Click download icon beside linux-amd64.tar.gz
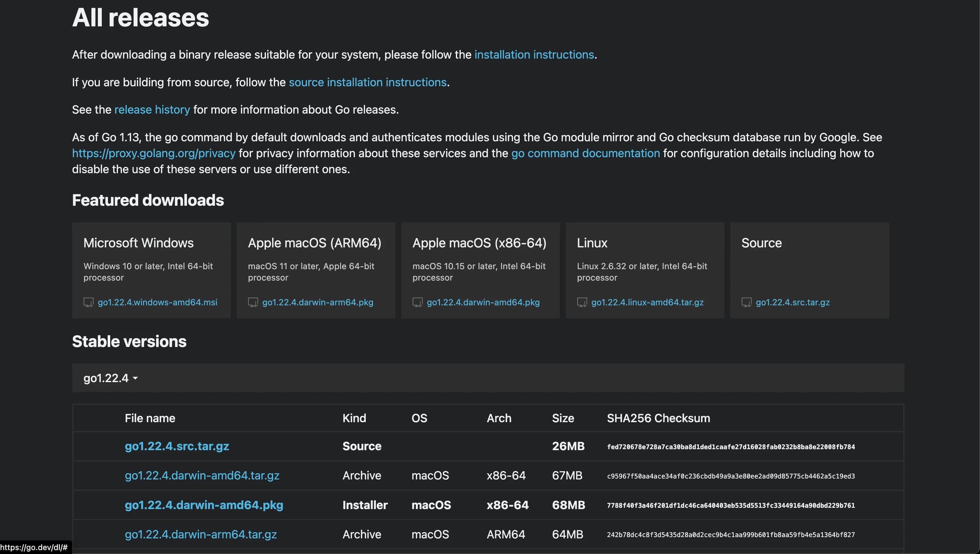The width and height of the screenshot is (980, 554). click(x=582, y=302)
